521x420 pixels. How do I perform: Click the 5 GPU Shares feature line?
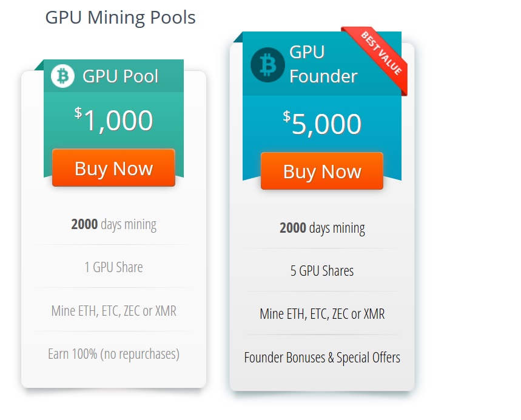pos(322,270)
